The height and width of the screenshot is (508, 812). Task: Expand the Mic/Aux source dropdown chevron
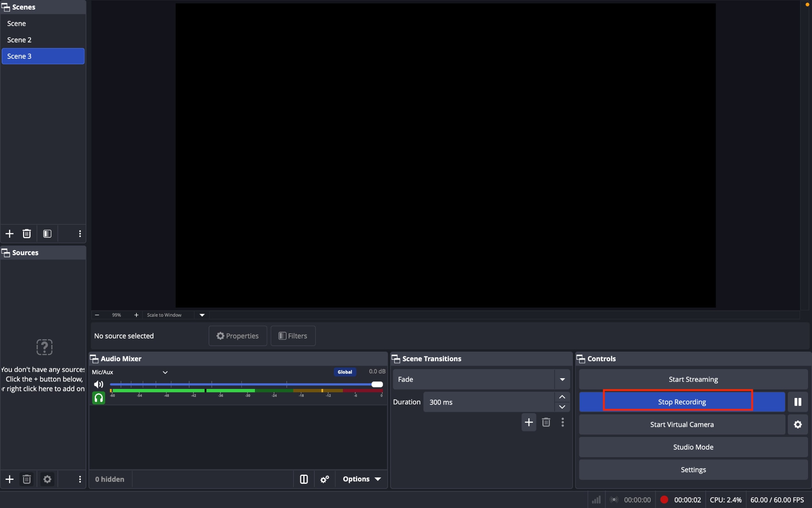[x=165, y=372]
